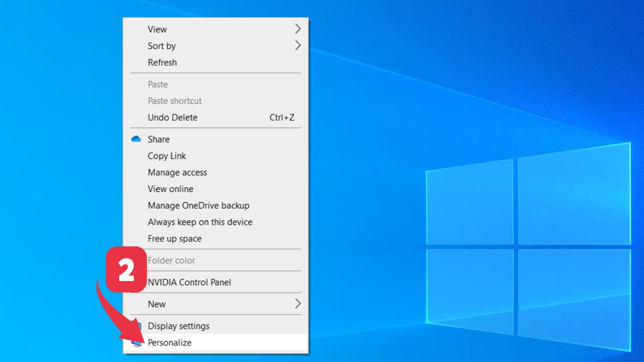Click the greyed-out Paste entry

click(x=158, y=84)
